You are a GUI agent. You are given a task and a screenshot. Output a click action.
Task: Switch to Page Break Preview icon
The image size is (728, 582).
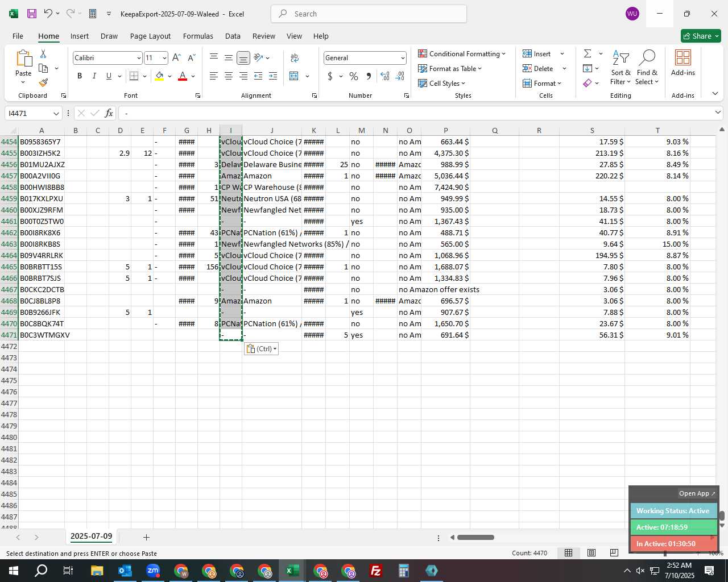pyautogui.click(x=614, y=553)
